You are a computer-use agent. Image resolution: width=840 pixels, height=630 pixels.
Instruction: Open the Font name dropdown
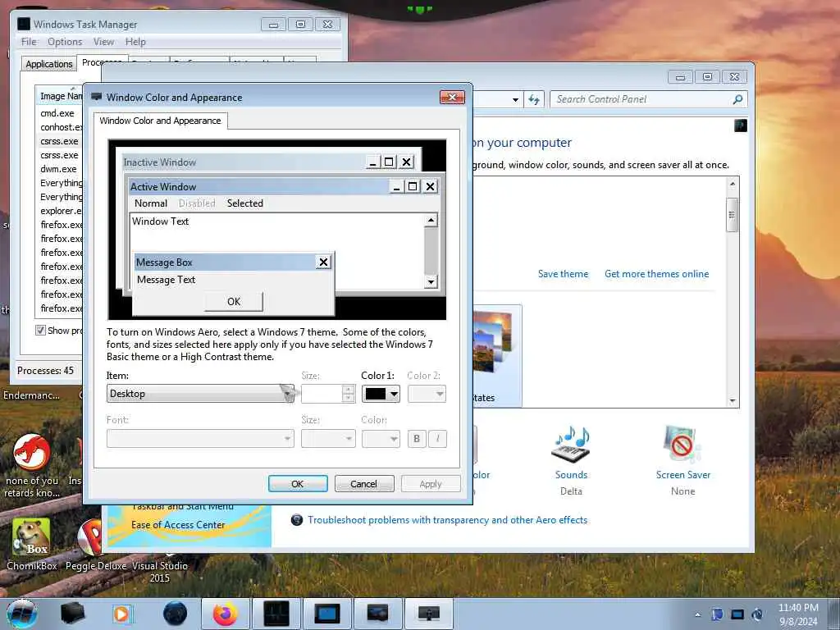click(x=200, y=439)
